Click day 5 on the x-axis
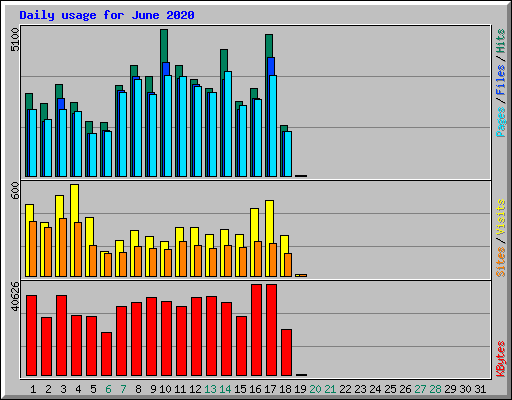The image size is (512, 400). 93,389
